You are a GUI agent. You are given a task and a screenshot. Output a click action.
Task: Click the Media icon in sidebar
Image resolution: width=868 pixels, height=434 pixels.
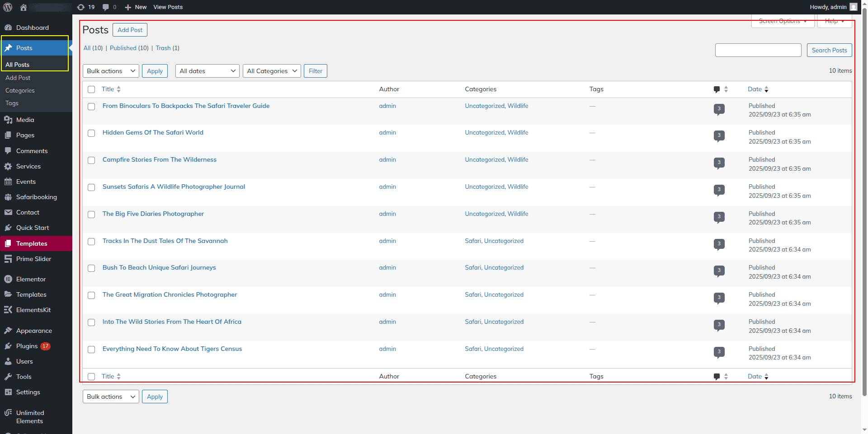tap(8, 120)
